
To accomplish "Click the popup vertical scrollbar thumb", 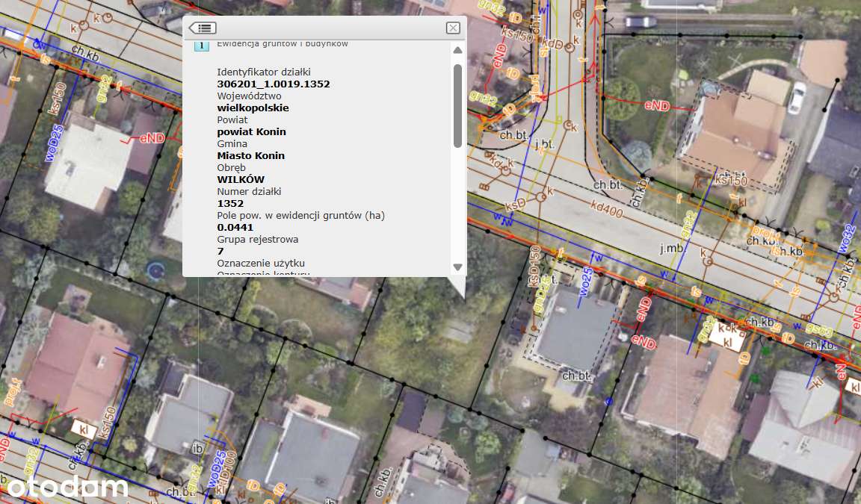I will pos(457,105).
